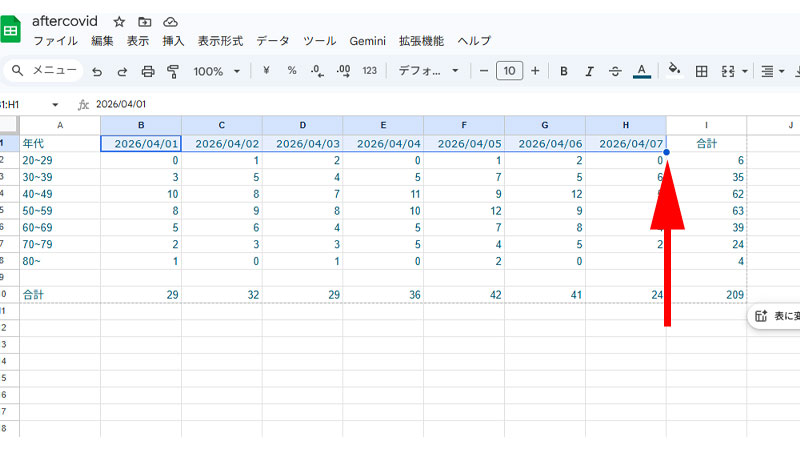Expand the name box dropdown arrow
The height and width of the screenshot is (450, 800).
click(55, 105)
